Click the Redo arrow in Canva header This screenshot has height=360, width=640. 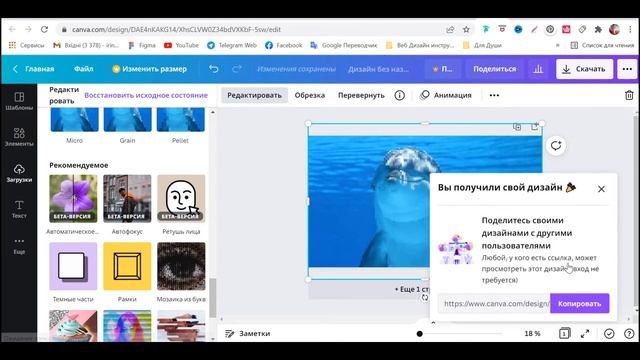[x=237, y=69]
